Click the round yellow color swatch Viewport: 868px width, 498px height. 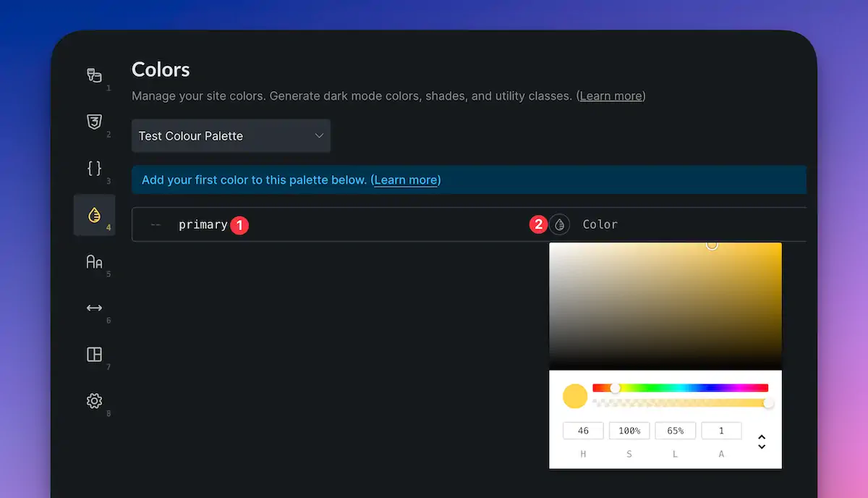click(574, 396)
